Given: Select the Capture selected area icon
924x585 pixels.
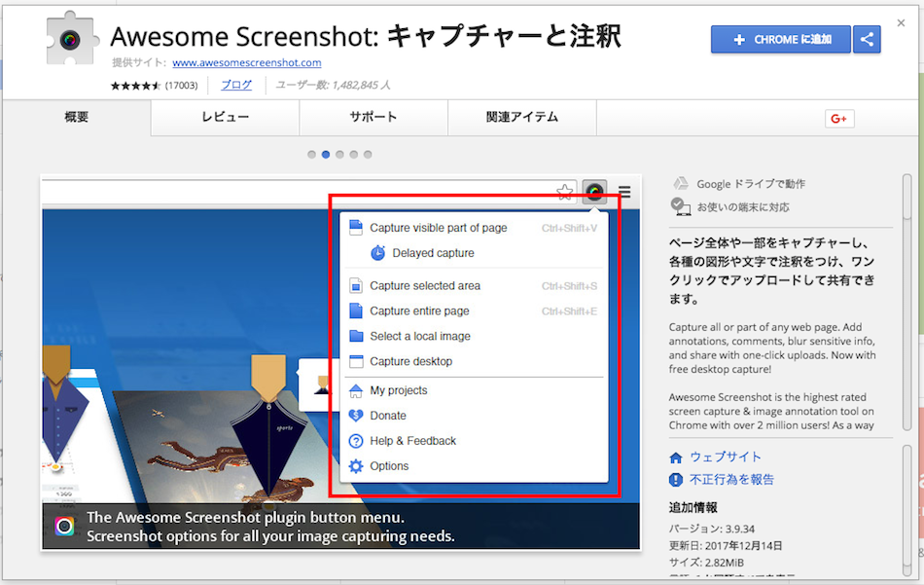Looking at the screenshot, I should coord(356,286).
